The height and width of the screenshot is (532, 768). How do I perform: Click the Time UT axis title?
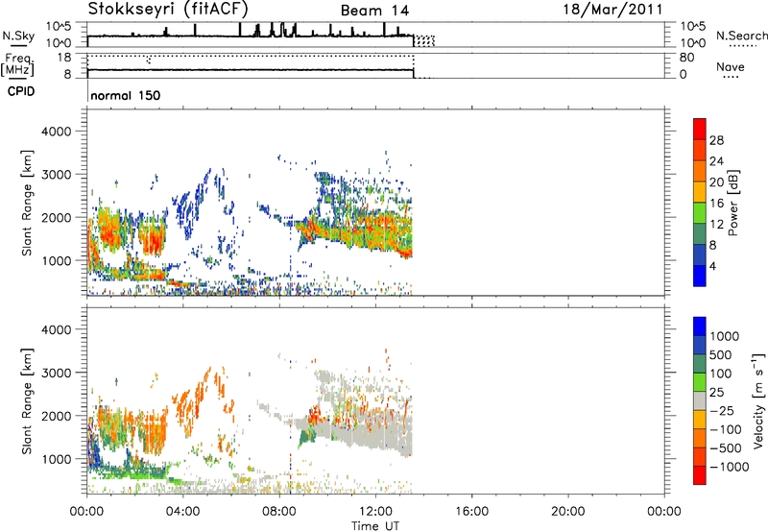[x=375, y=526]
